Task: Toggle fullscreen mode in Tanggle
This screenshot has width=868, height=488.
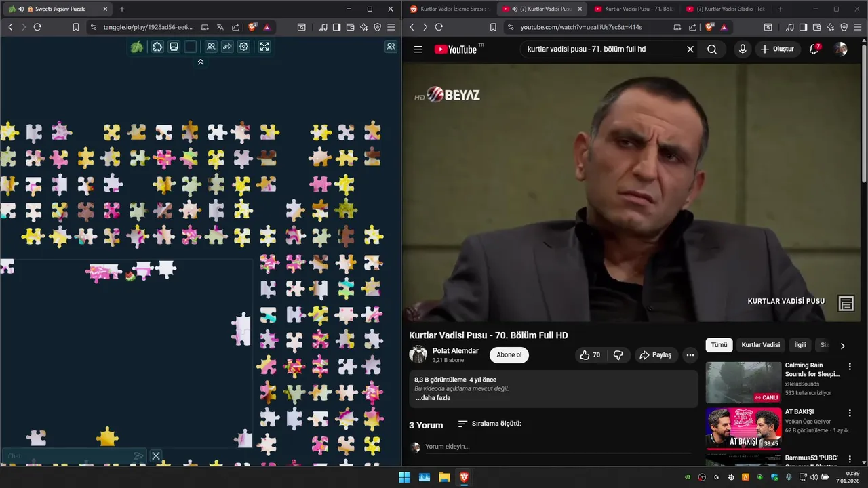Action: point(264,47)
